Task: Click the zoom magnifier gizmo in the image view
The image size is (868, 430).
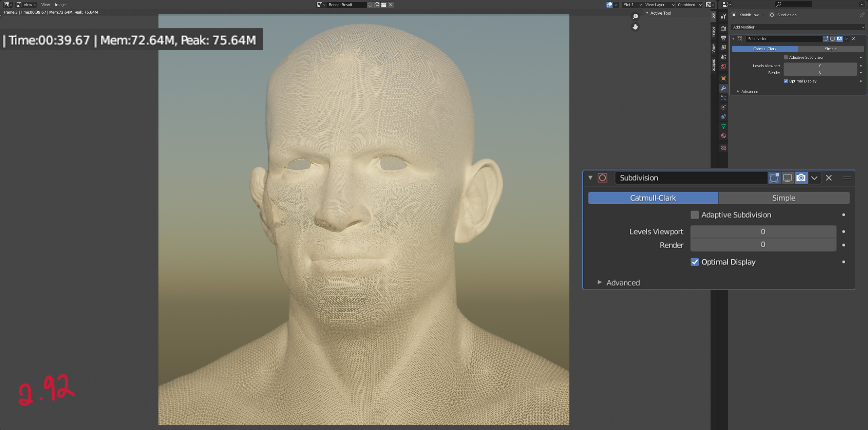Action: click(635, 17)
